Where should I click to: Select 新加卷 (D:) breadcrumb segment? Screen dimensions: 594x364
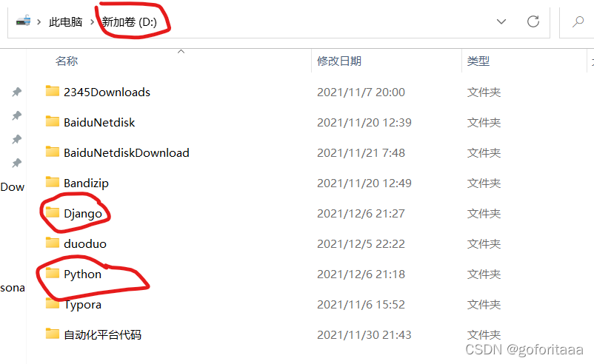pos(129,22)
